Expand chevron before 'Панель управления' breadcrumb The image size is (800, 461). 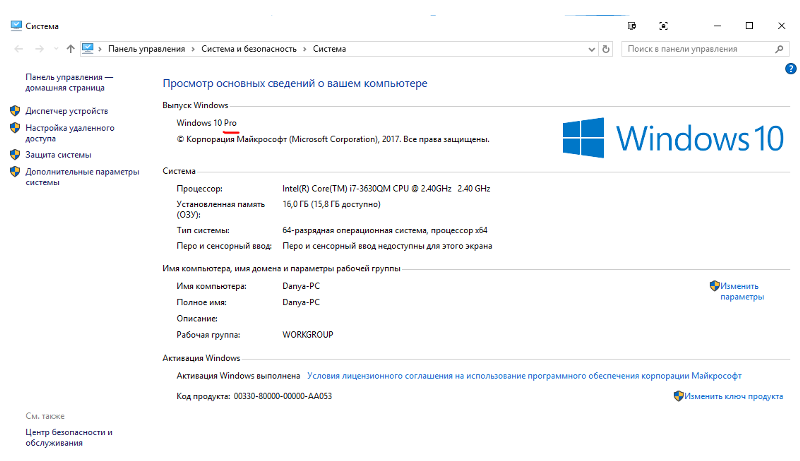pyautogui.click(x=100, y=49)
